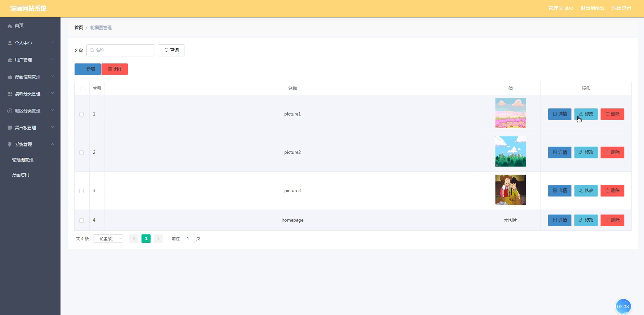The width and height of the screenshot is (644, 315).
Task: Expand the 用户管理 chevron
Action: pos(52,59)
